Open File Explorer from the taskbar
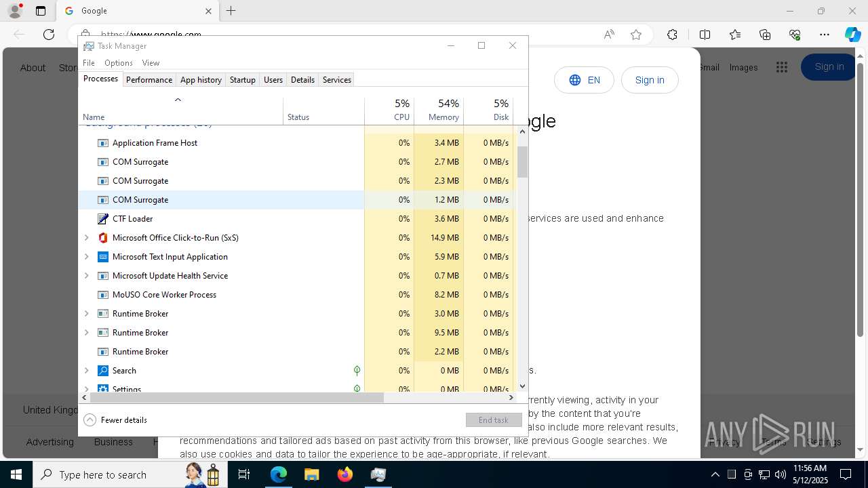868x488 pixels. (311, 474)
